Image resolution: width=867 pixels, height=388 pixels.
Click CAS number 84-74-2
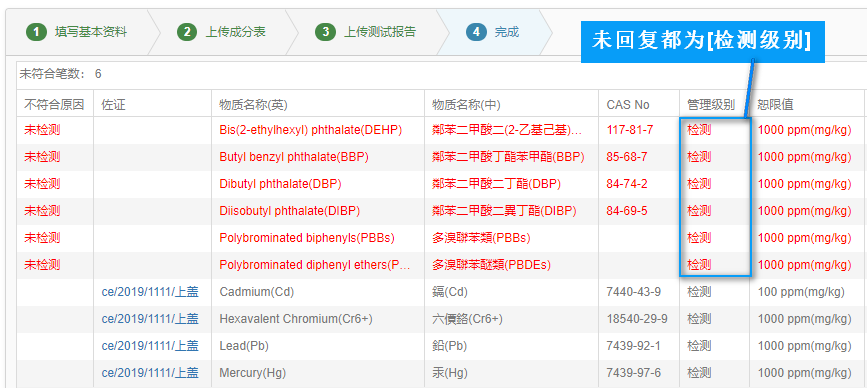(626, 184)
